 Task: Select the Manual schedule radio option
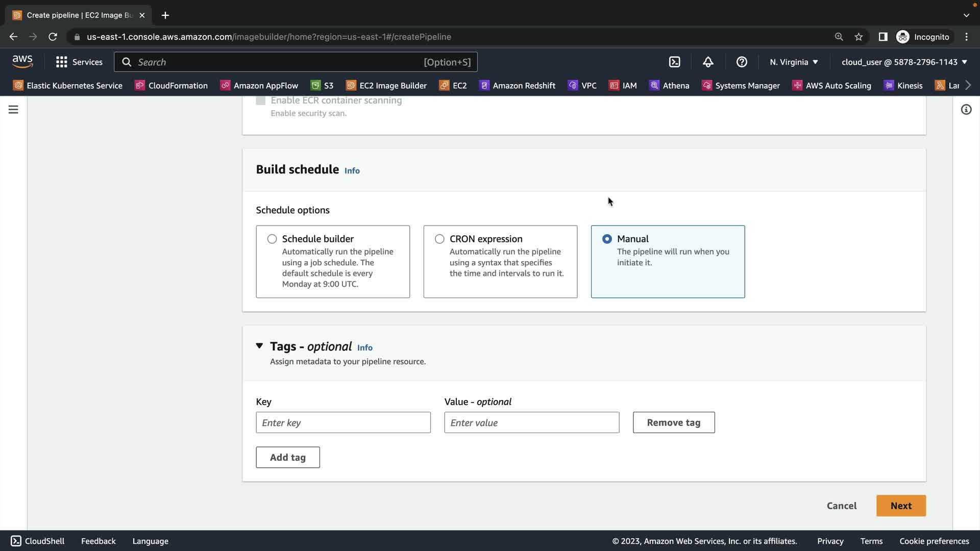[607, 239]
